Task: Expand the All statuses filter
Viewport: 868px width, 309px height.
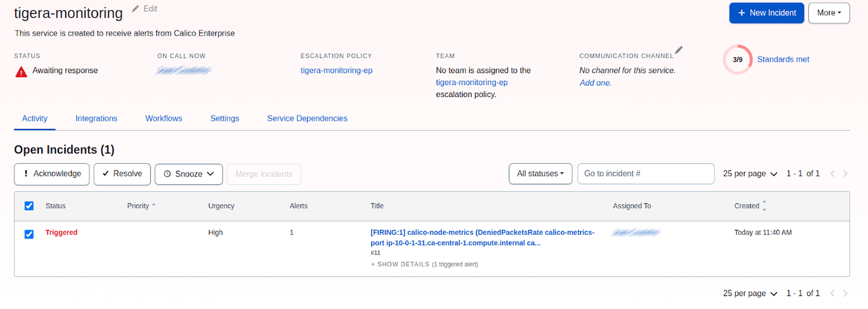Action: point(540,173)
